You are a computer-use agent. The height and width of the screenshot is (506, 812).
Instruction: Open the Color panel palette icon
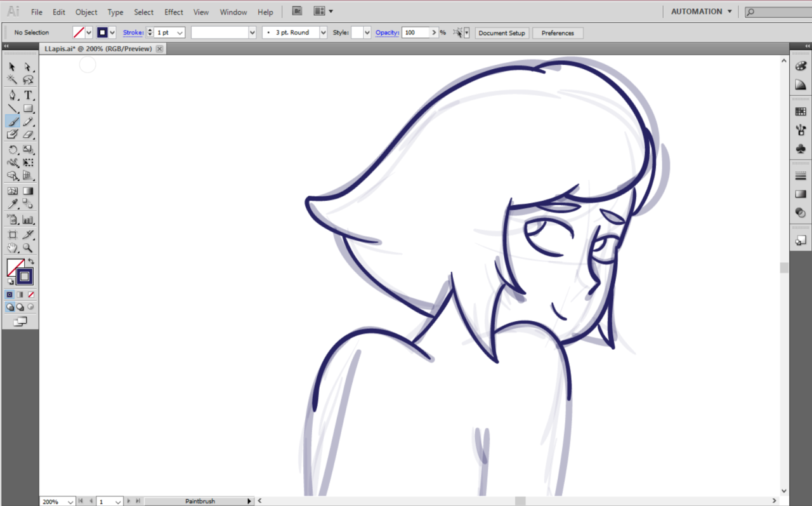801,66
